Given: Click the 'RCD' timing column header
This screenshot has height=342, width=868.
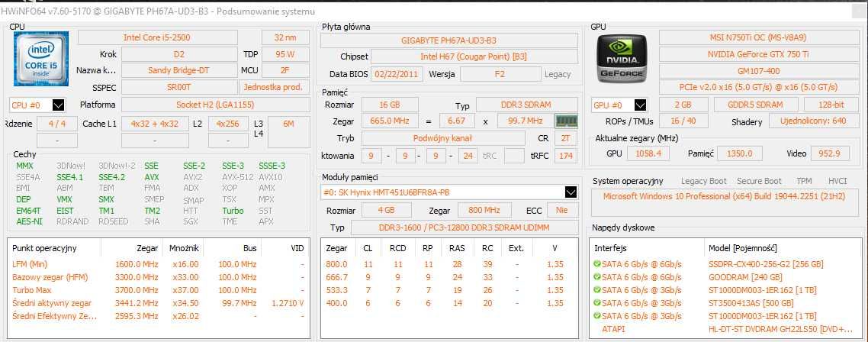Looking at the screenshot, I should coord(397,248).
